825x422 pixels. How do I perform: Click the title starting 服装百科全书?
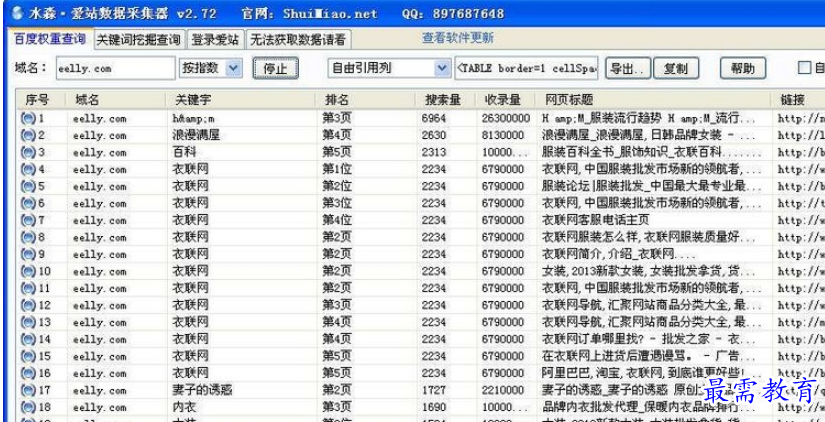click(x=651, y=153)
